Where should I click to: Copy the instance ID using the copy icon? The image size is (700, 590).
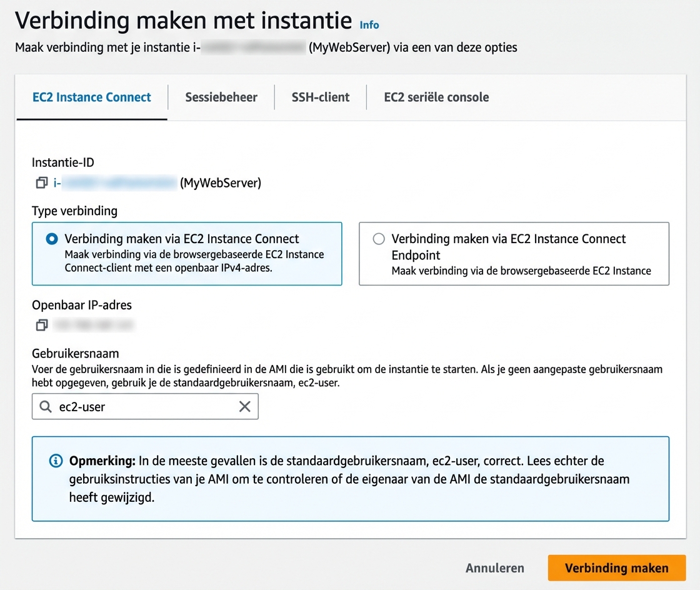click(41, 182)
